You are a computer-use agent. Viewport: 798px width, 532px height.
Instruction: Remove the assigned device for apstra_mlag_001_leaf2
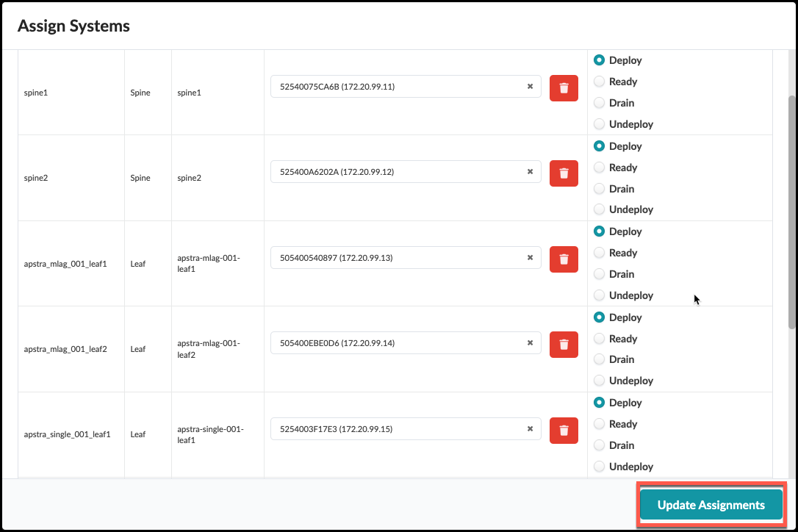pyautogui.click(x=564, y=345)
